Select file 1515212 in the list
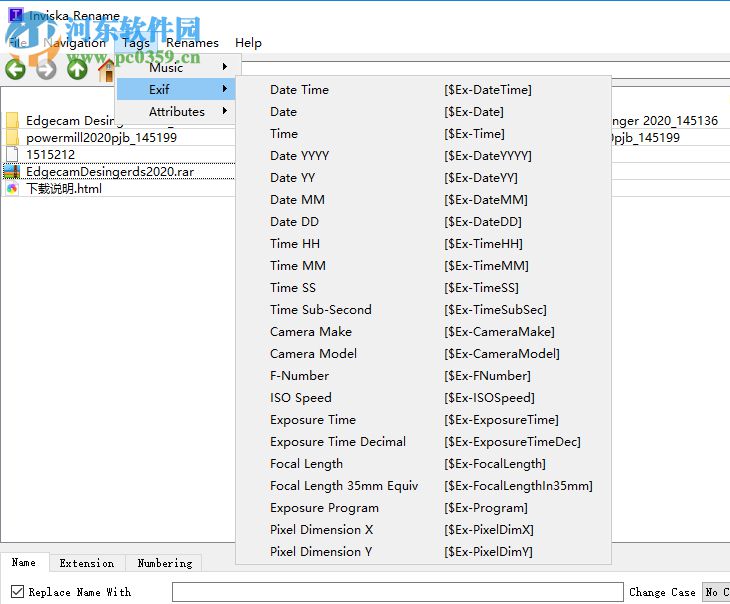 50,155
